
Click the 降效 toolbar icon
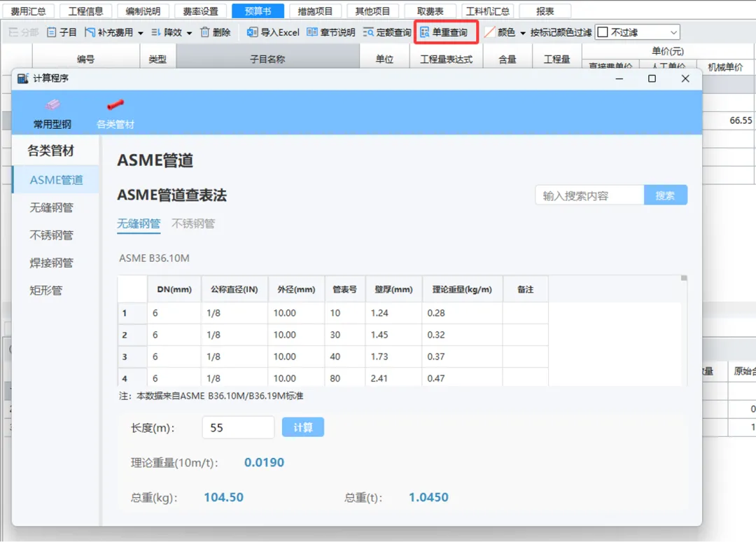click(x=156, y=32)
